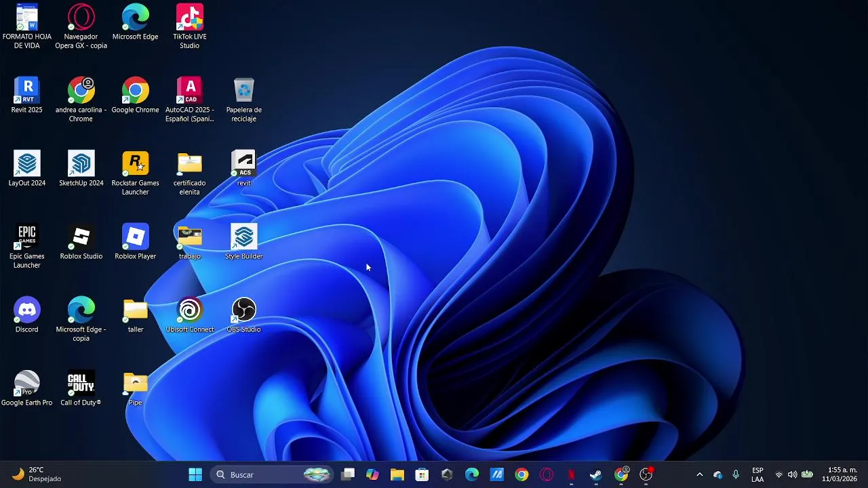Open File Explorer from the taskbar
The image size is (868, 488).
tap(397, 474)
